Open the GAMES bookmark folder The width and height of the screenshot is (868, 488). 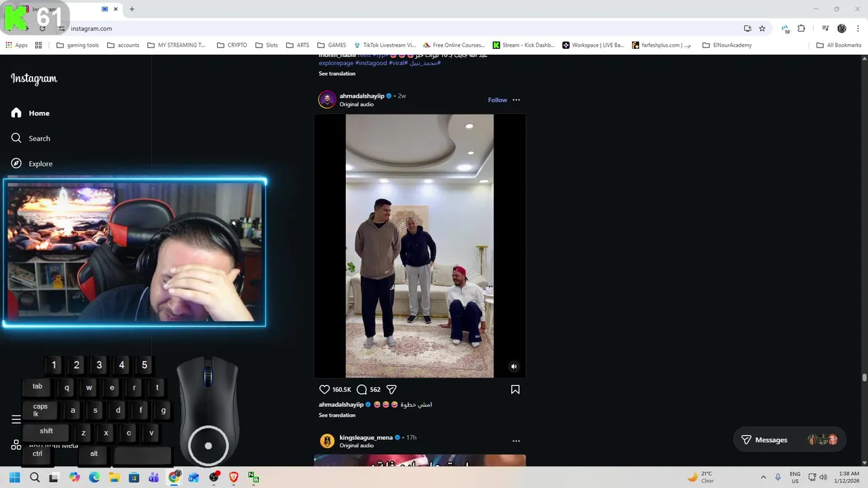[x=332, y=45]
